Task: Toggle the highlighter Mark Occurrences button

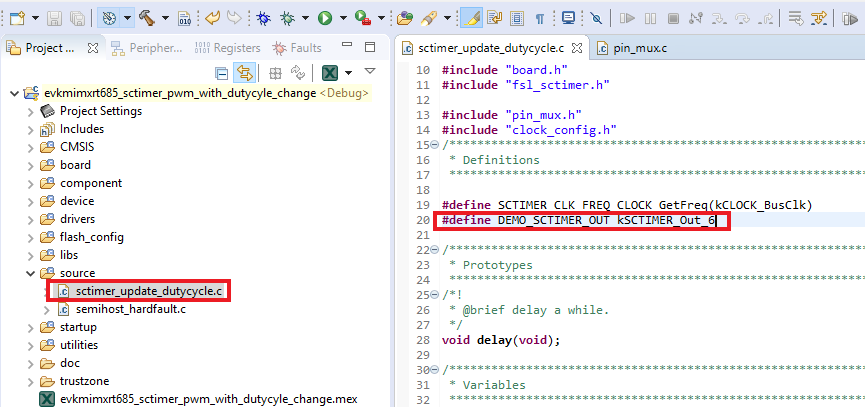Action: [471, 18]
